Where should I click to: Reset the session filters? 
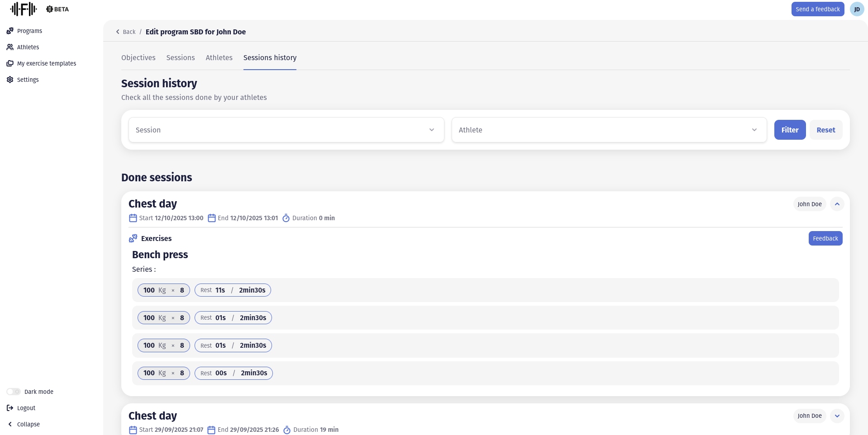click(825, 130)
